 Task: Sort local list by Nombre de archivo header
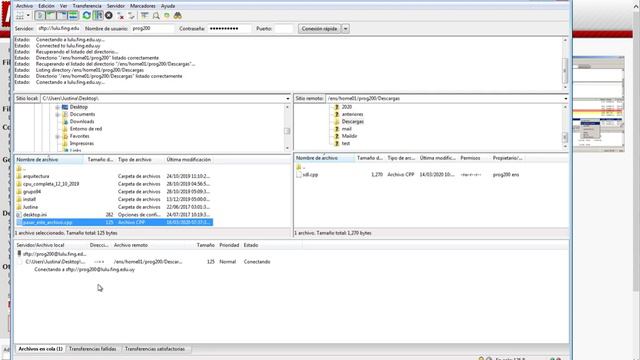[x=49, y=160]
